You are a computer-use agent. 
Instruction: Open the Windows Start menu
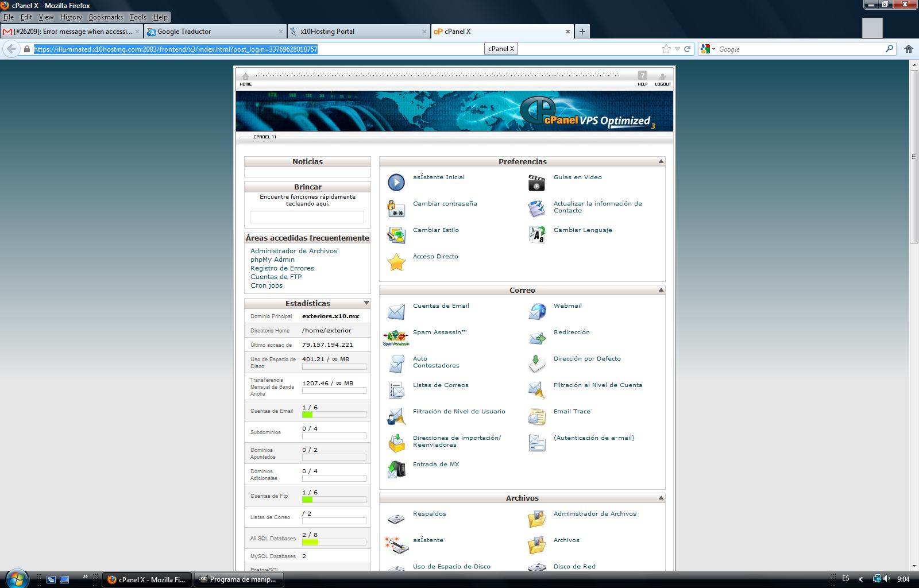[x=16, y=578]
